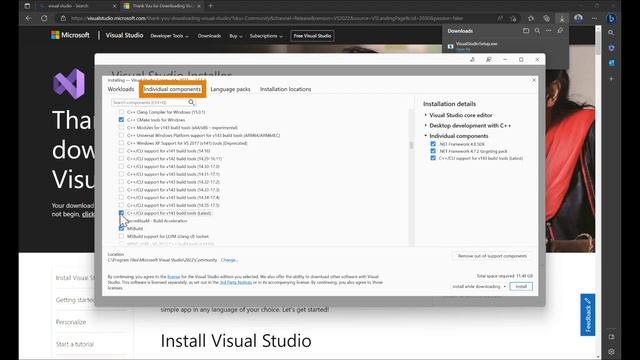The width and height of the screenshot is (640, 360).
Task: Open the Buy dropdown menu
Action: click(x=236, y=36)
